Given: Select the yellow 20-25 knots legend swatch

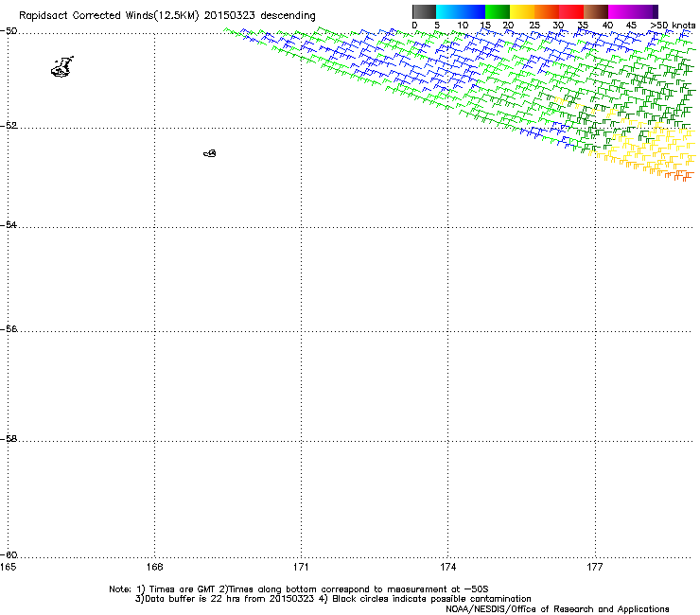Looking at the screenshot, I should coord(522,11).
